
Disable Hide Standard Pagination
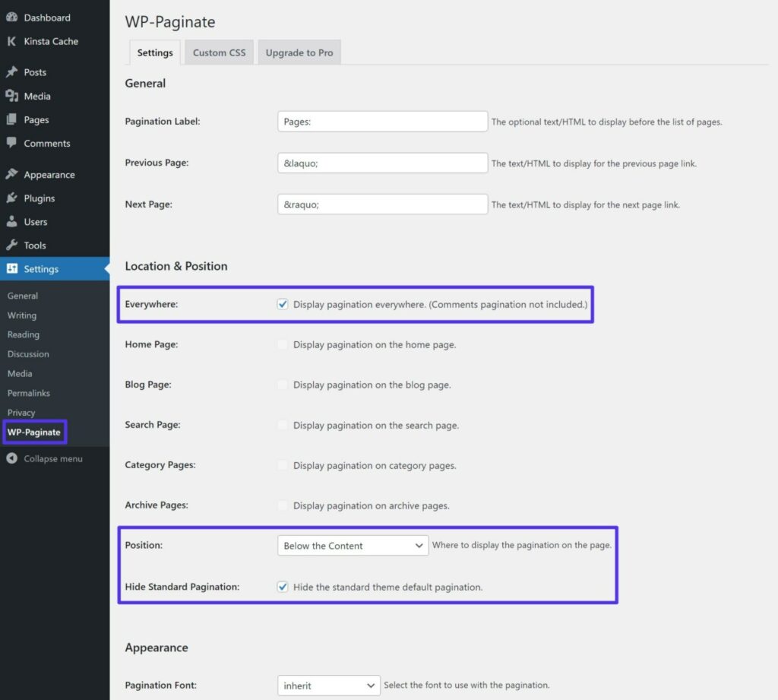(x=283, y=586)
